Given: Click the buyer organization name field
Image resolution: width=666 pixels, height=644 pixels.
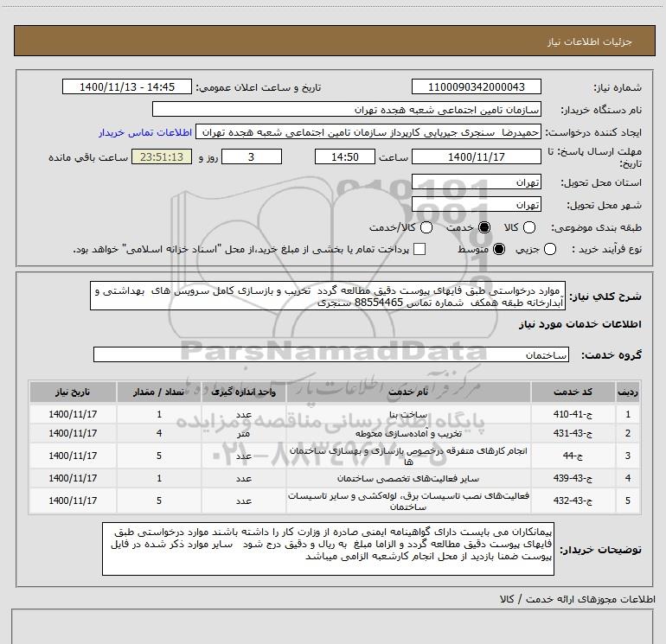Looking at the screenshot, I should coord(347,110).
